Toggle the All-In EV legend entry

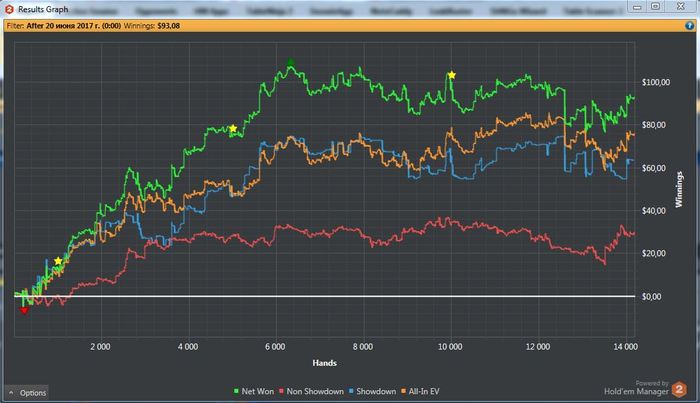[420, 391]
